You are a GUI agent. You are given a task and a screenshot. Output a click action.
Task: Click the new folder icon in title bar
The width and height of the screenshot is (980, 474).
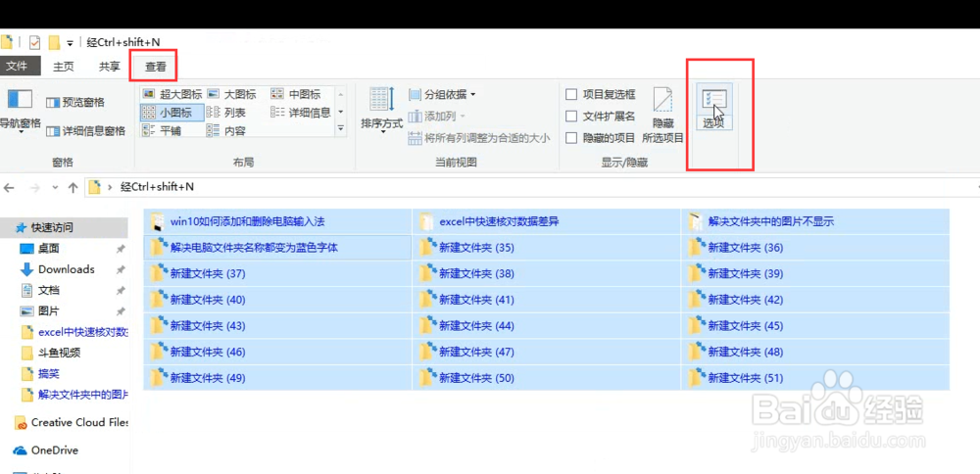(54, 42)
